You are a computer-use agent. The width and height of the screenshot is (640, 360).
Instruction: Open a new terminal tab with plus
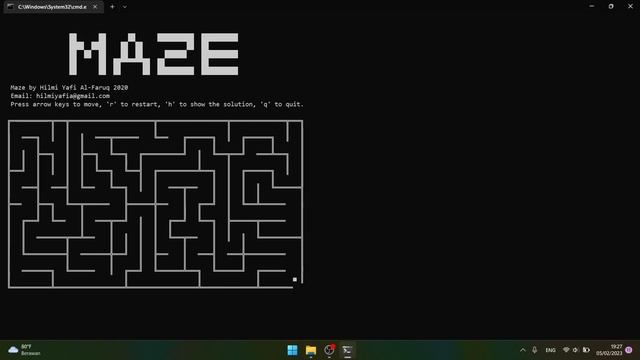point(112,7)
